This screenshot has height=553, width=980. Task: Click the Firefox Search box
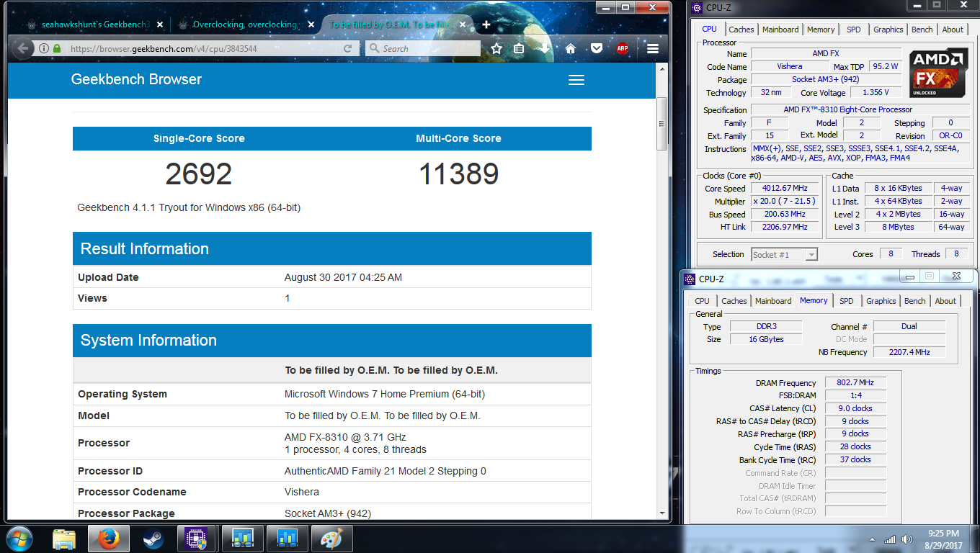click(x=423, y=48)
